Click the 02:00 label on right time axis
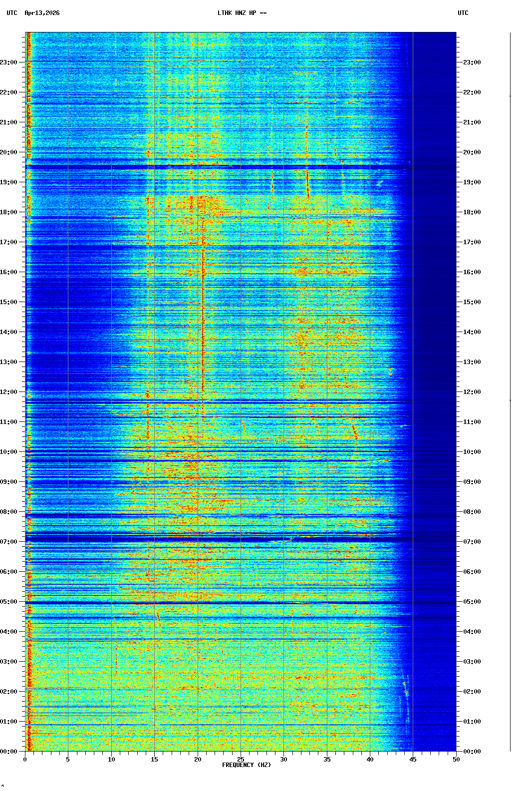The height and width of the screenshot is (791, 532). click(x=472, y=692)
